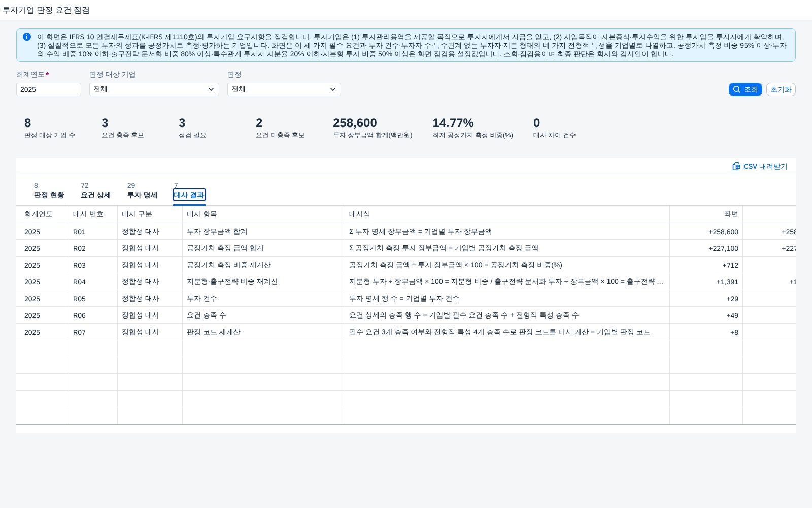Click the 초기화 reset button
Viewport: 812px width, 508px height.
781,89
